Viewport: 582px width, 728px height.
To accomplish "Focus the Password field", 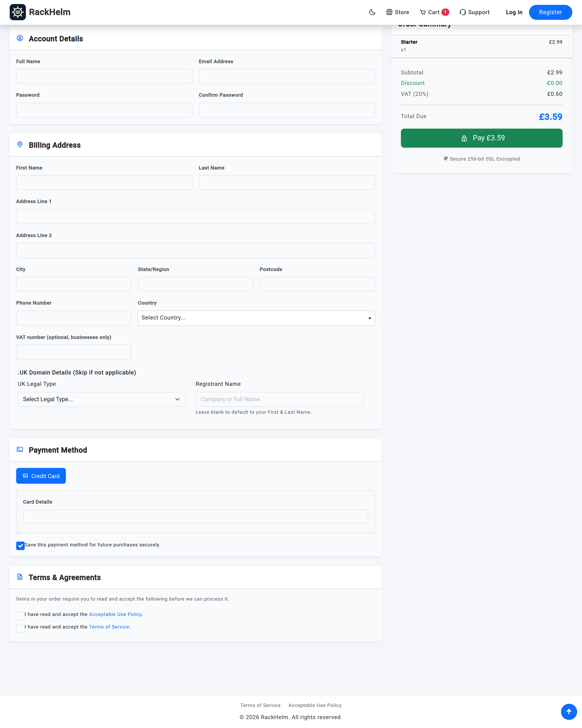I will [104, 110].
